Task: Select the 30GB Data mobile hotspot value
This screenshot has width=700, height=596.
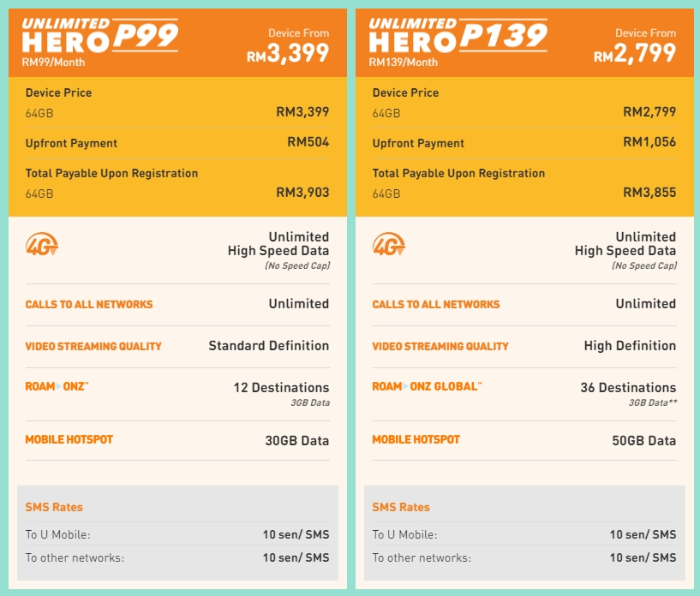Action: (x=296, y=441)
